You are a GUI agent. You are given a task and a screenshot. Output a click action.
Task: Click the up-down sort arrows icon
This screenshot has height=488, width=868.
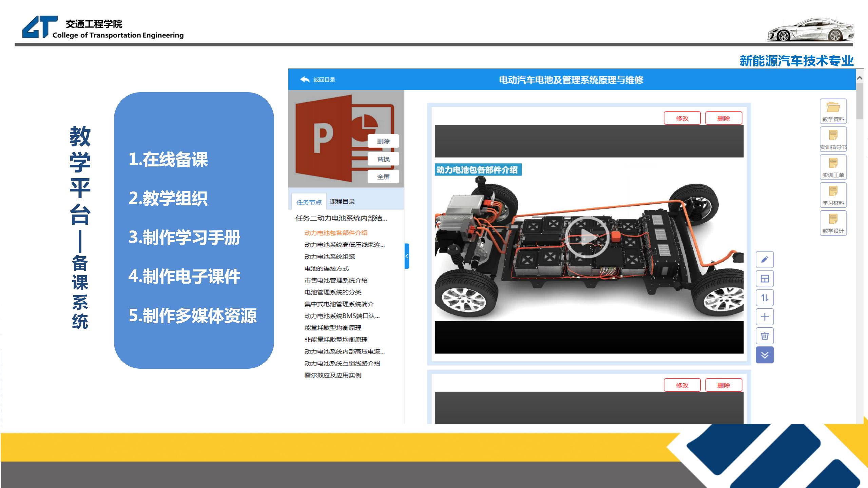765,298
